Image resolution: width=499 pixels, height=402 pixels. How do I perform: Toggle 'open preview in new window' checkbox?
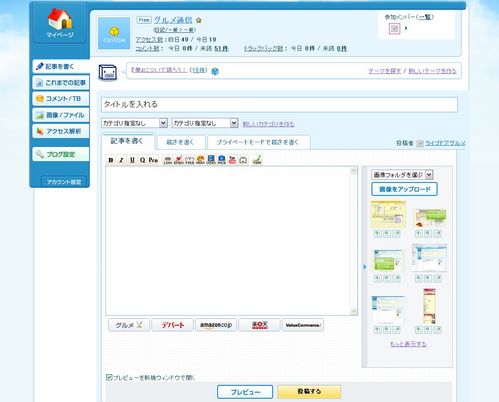(x=109, y=377)
